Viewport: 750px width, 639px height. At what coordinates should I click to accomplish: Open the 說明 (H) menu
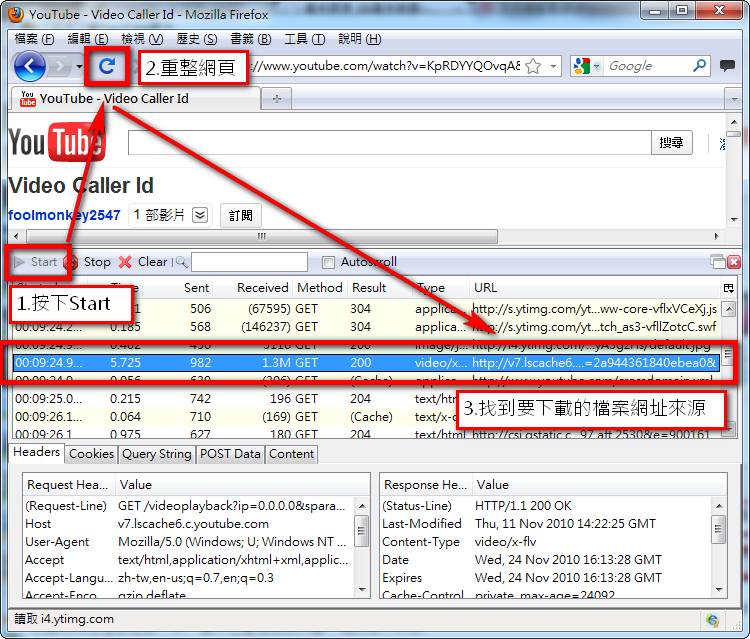[360, 39]
